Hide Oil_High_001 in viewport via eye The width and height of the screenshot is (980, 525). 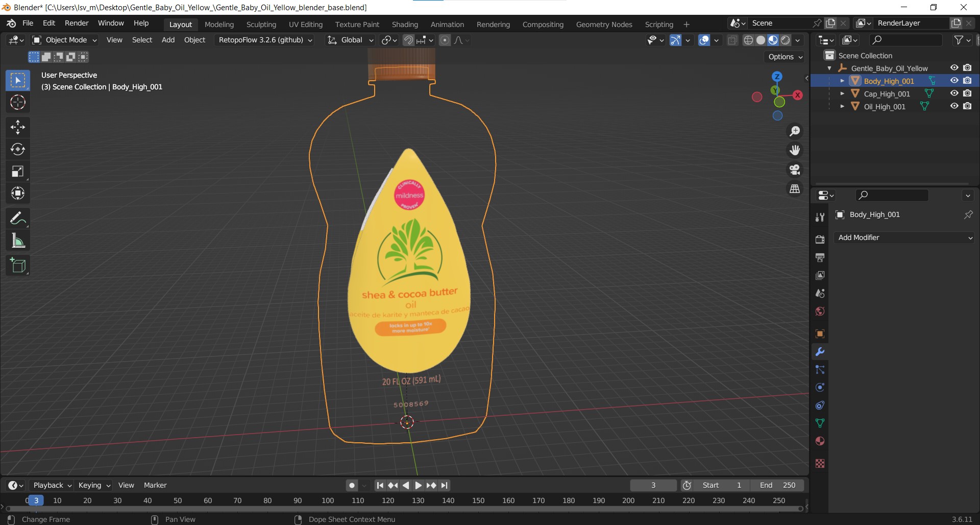point(954,106)
